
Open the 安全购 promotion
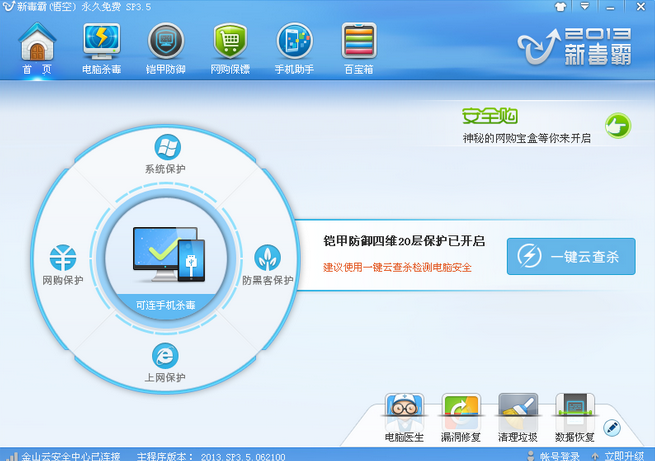tap(490, 116)
